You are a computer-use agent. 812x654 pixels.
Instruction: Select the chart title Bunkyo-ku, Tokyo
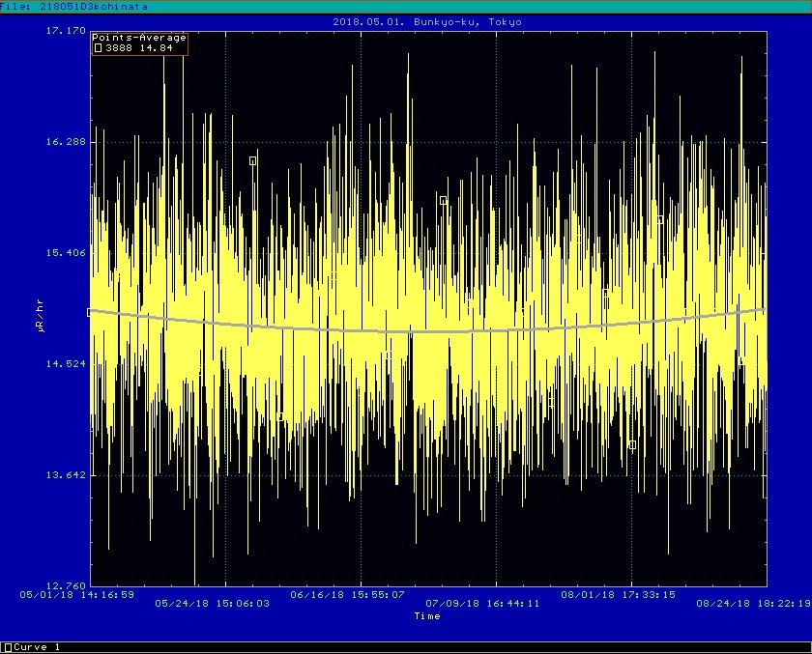[426, 22]
